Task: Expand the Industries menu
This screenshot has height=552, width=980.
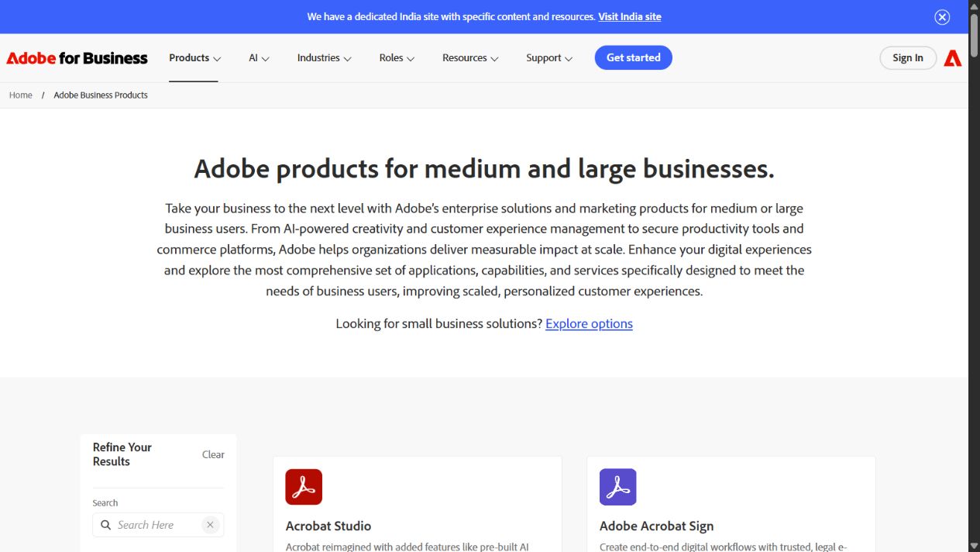Action: point(324,58)
